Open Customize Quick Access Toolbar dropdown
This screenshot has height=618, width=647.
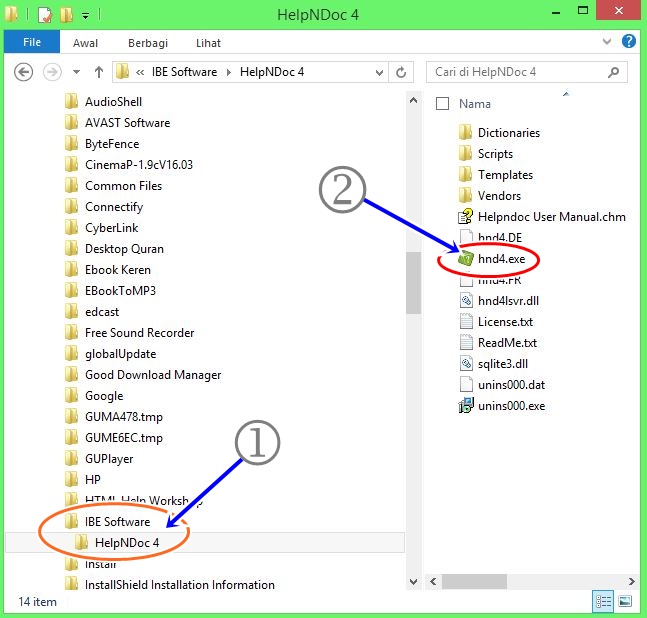(85, 17)
